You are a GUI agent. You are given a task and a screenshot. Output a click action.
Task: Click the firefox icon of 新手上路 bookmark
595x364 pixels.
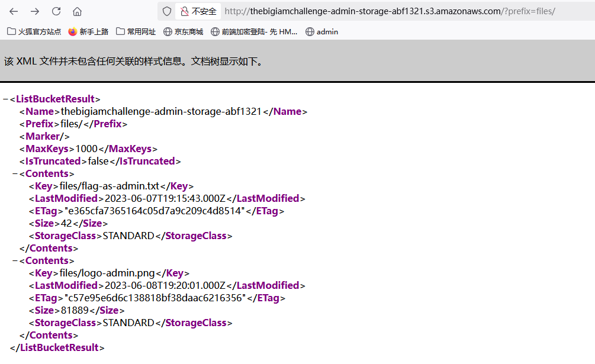(72, 32)
